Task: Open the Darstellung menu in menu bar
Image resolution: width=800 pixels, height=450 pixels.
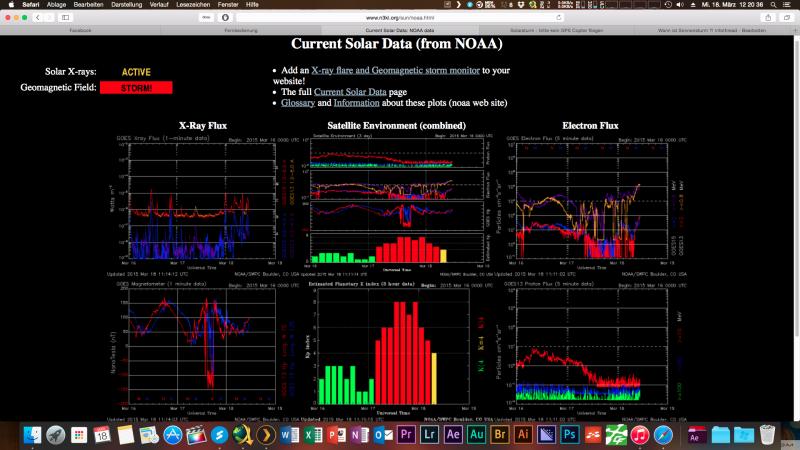Action: click(x=127, y=5)
